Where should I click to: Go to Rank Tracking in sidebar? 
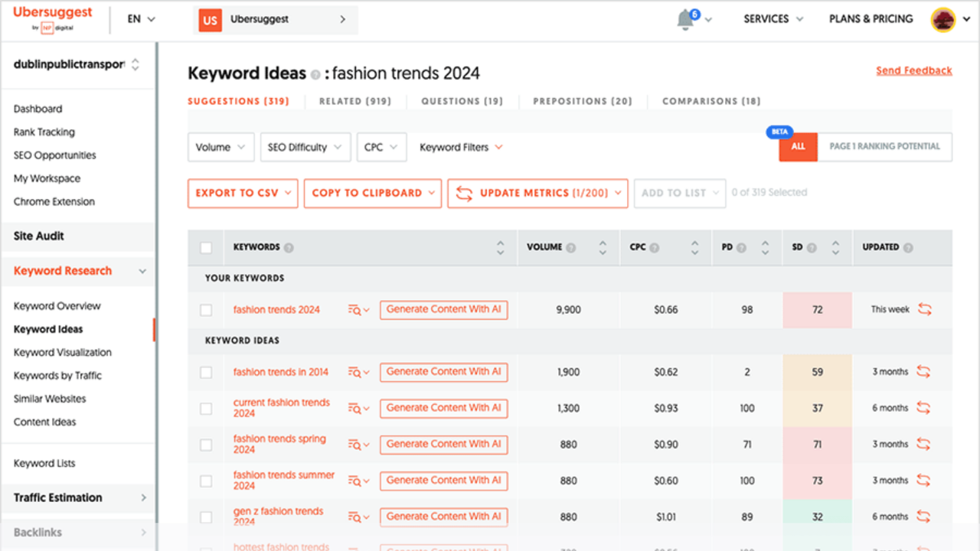coord(44,132)
